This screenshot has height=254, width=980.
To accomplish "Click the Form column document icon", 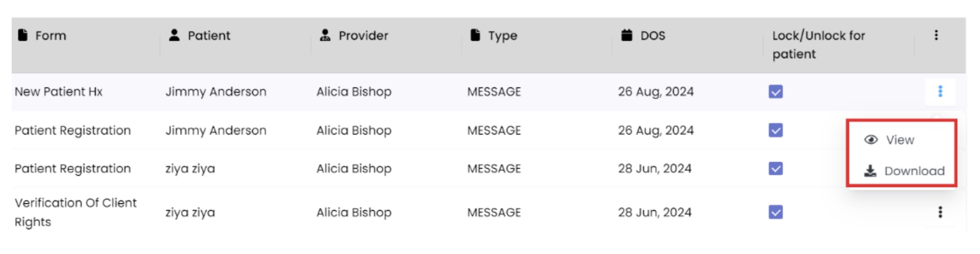I will (x=23, y=35).
